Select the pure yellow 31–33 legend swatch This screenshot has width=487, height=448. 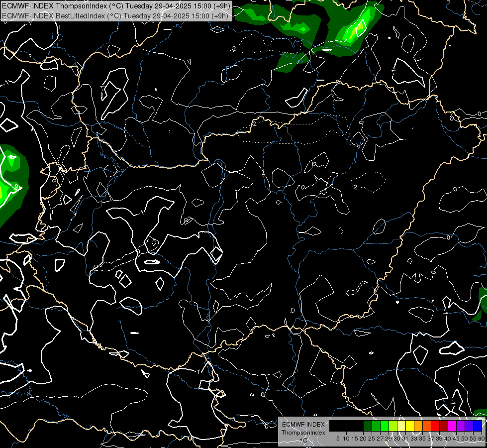[x=410, y=426]
